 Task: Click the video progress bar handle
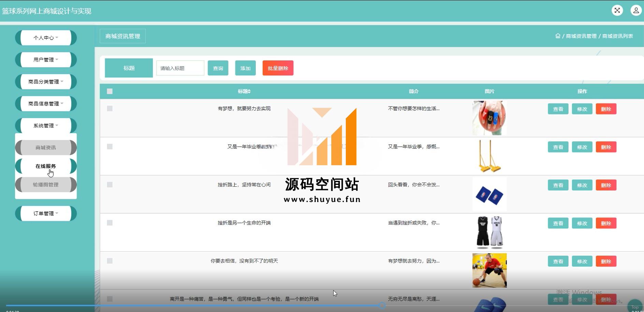tap(382, 306)
